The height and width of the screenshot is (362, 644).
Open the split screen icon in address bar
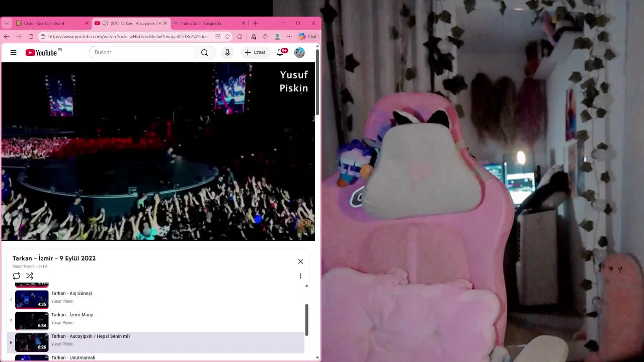[x=218, y=37]
